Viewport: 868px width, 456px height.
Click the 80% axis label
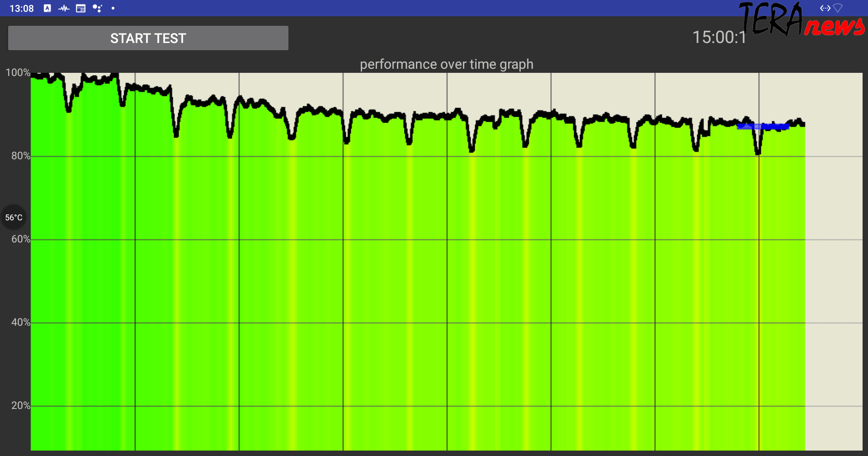coord(20,156)
